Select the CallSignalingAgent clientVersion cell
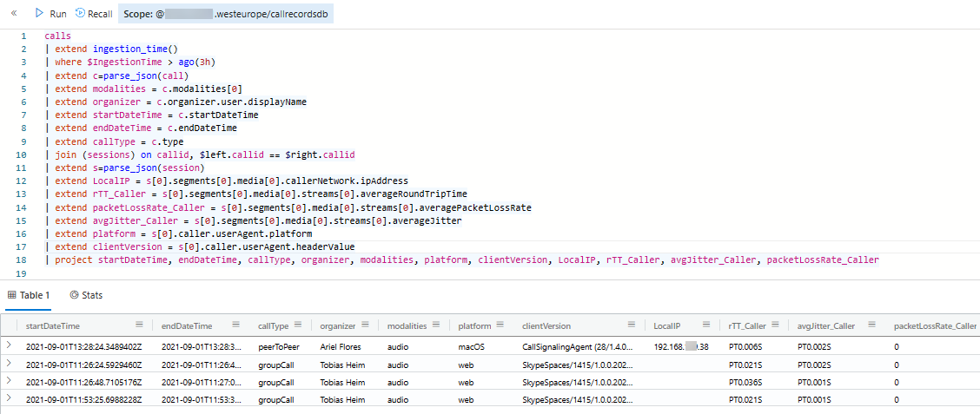The image size is (980, 414). click(579, 346)
